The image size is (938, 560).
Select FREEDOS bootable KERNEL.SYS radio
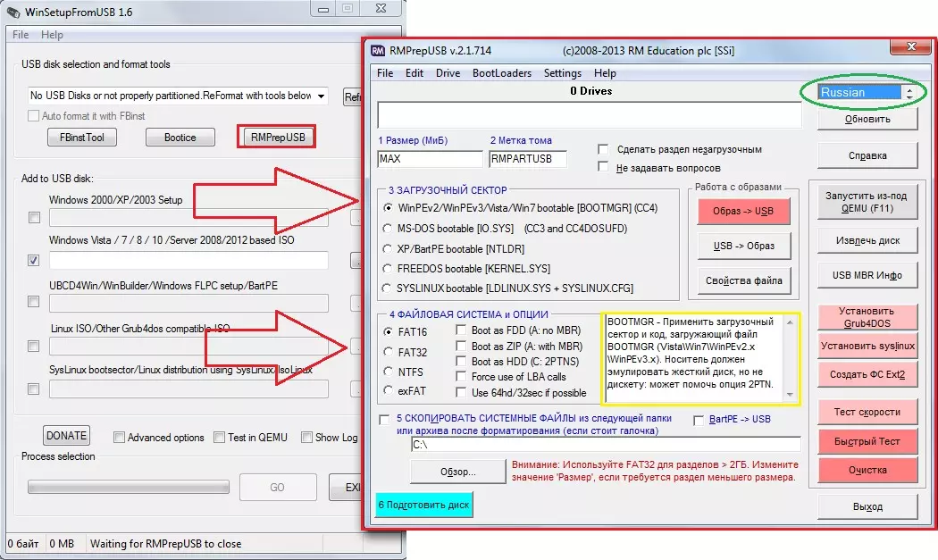click(388, 268)
